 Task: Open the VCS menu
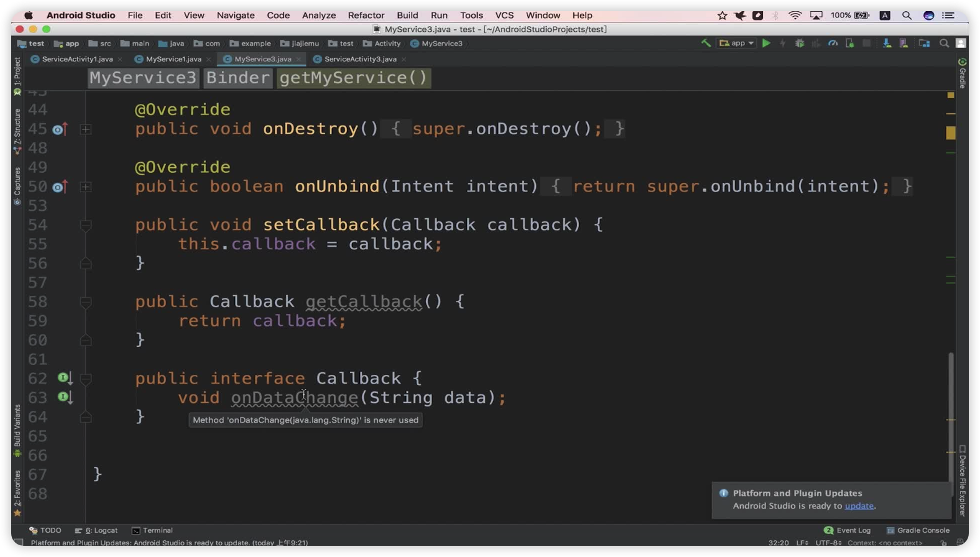[x=504, y=15]
